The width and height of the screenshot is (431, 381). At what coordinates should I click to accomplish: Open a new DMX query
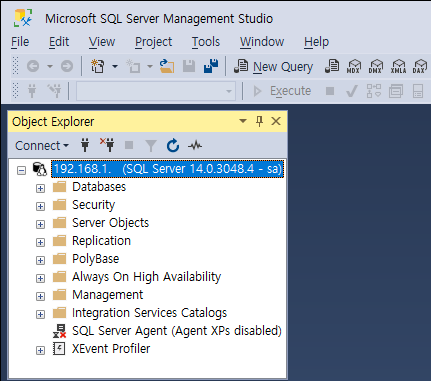(x=376, y=66)
